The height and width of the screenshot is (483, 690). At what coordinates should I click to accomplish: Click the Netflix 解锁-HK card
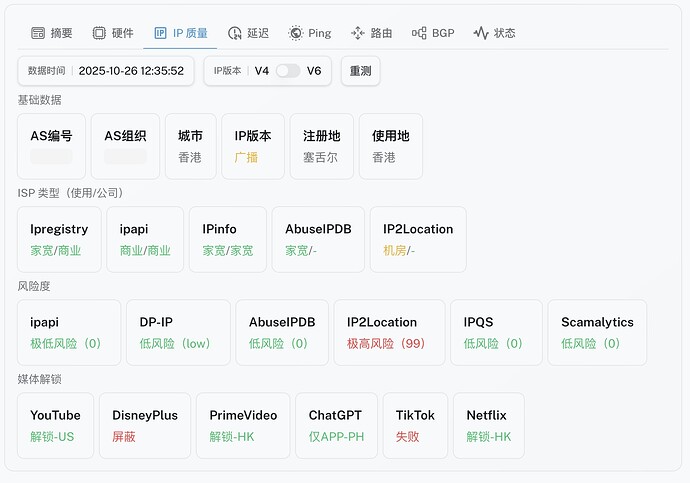tap(488, 425)
